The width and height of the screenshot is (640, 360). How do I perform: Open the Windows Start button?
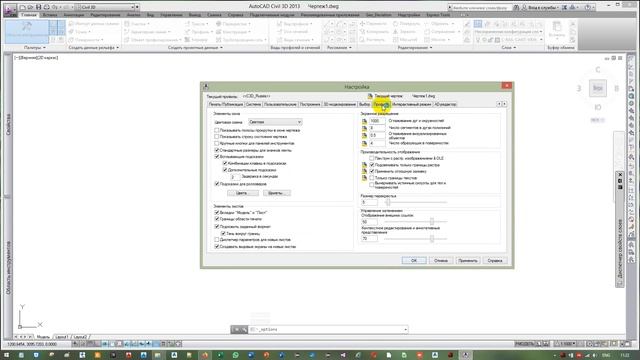(6, 356)
